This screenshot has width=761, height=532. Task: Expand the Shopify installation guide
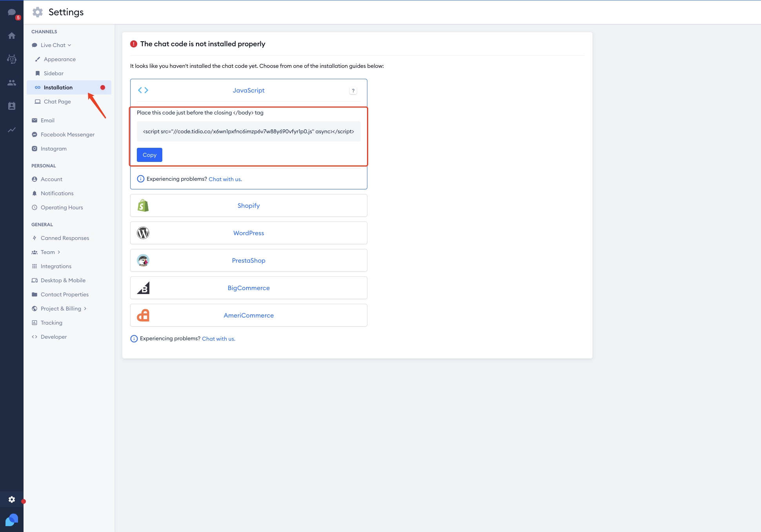click(x=249, y=205)
